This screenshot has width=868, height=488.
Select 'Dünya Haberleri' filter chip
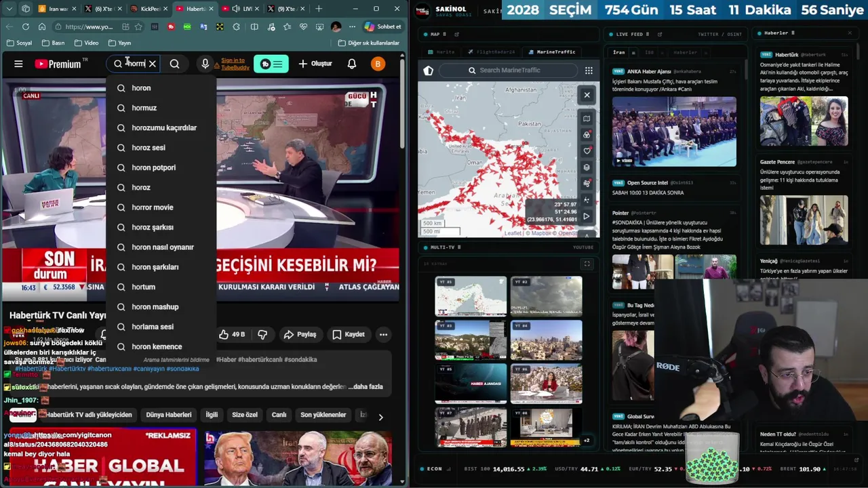[169, 415]
